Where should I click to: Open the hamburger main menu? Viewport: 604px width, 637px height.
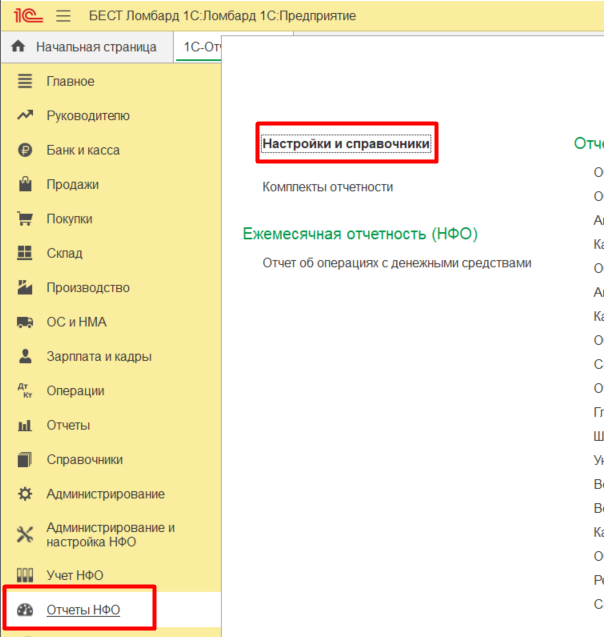64,16
